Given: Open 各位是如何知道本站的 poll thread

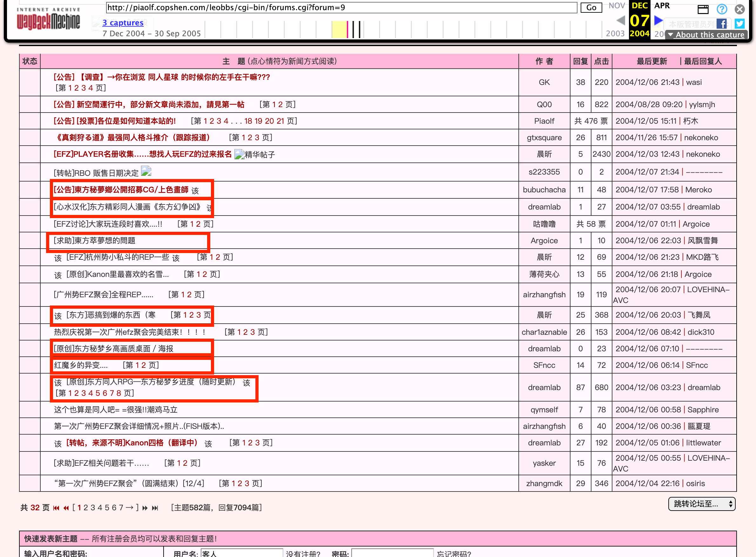Looking at the screenshot, I should tap(115, 121).
